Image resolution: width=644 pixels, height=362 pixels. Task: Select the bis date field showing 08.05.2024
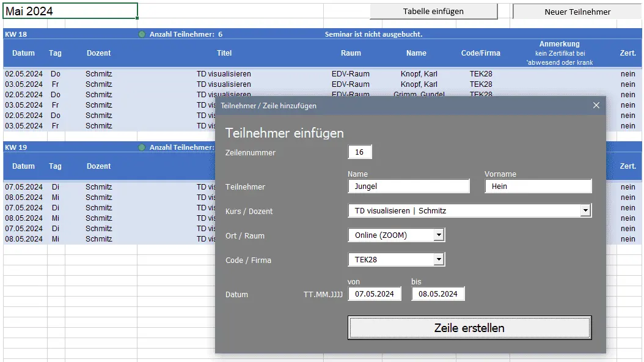(439, 294)
